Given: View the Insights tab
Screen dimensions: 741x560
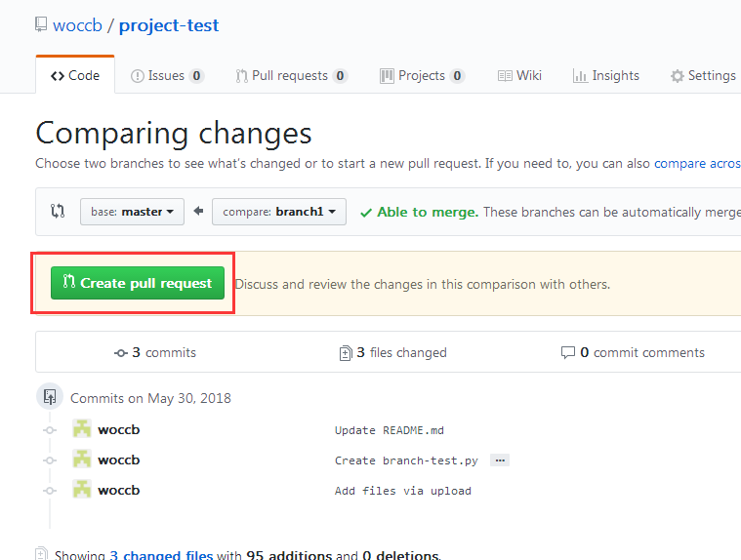Looking at the screenshot, I should click(606, 75).
